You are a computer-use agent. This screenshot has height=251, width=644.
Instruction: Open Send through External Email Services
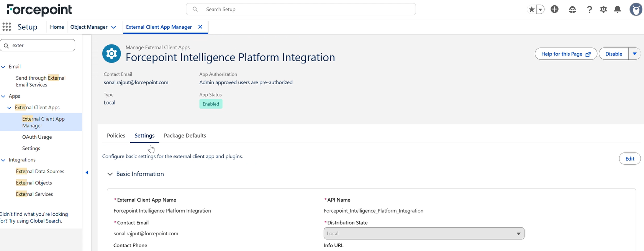tap(41, 81)
